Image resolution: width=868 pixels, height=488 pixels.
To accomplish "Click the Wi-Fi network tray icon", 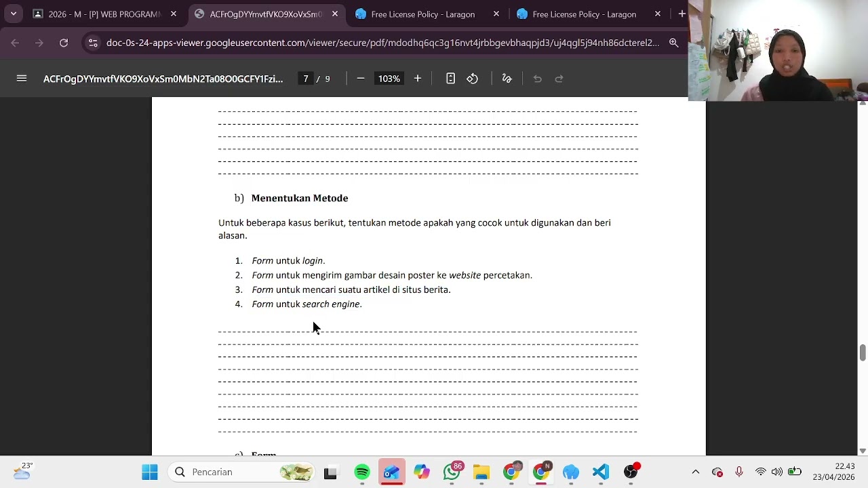I will (761, 472).
